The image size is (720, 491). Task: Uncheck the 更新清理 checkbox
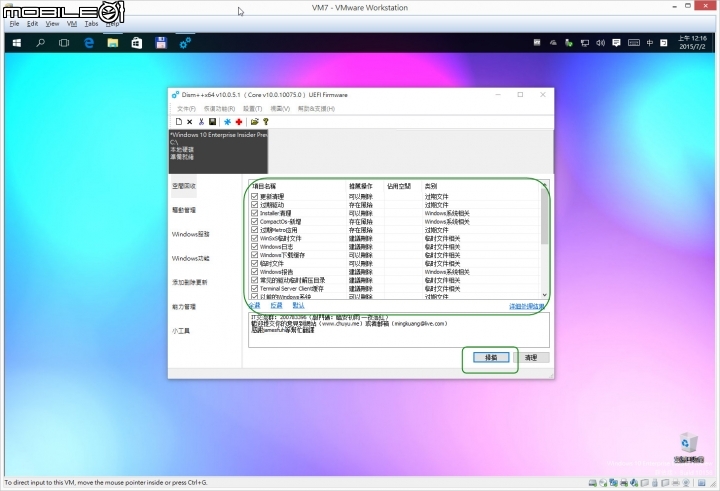click(254, 196)
